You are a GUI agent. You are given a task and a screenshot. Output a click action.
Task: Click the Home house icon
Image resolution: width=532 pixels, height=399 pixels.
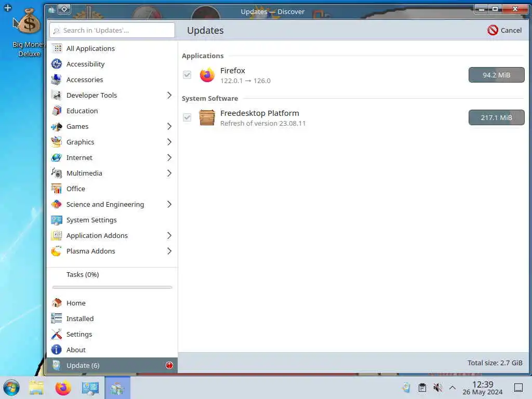coord(57,303)
